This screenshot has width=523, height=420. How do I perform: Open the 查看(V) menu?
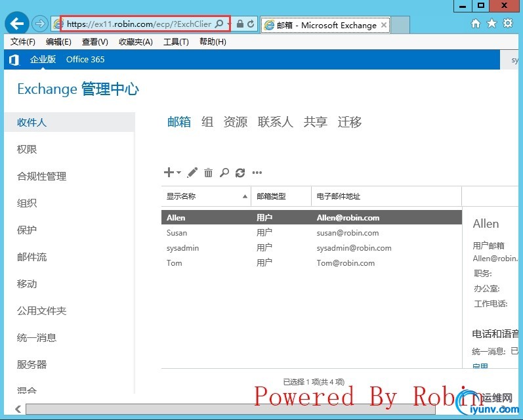(95, 42)
